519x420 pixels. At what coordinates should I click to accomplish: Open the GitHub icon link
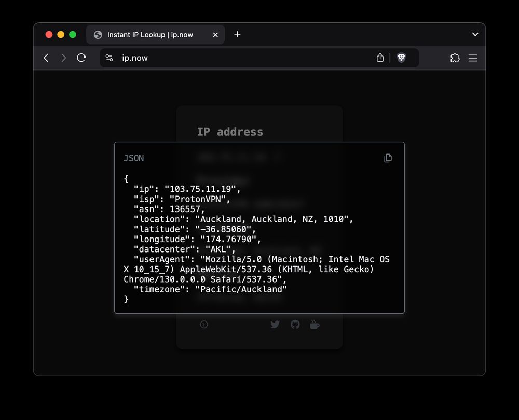[295, 325]
